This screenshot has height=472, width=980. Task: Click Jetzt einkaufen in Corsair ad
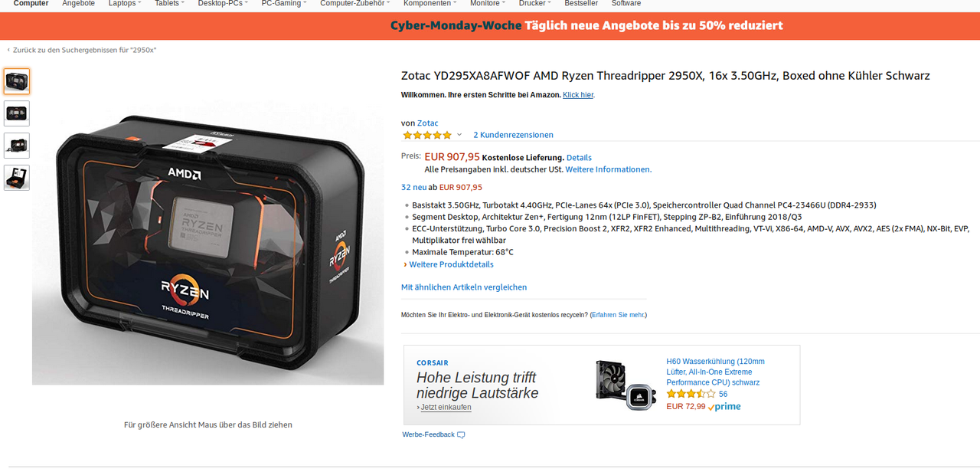pyautogui.click(x=444, y=407)
